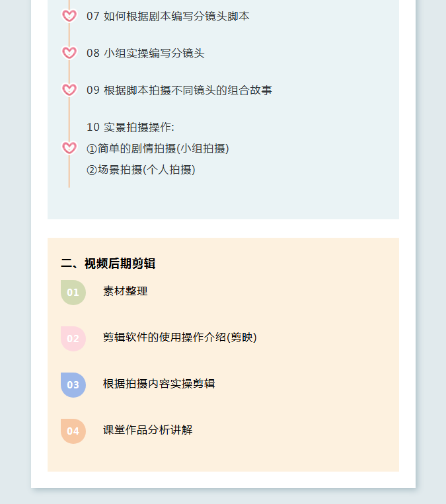Click the pink 02 number badge

(73, 338)
